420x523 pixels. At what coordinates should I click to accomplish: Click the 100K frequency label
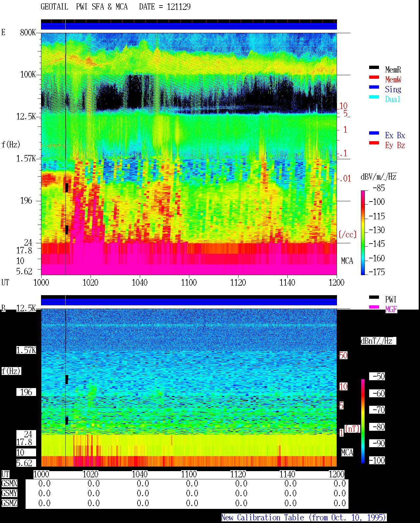[28, 75]
